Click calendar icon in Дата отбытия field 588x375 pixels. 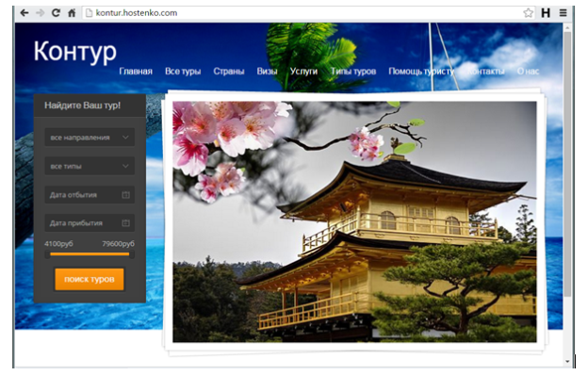pos(125,195)
